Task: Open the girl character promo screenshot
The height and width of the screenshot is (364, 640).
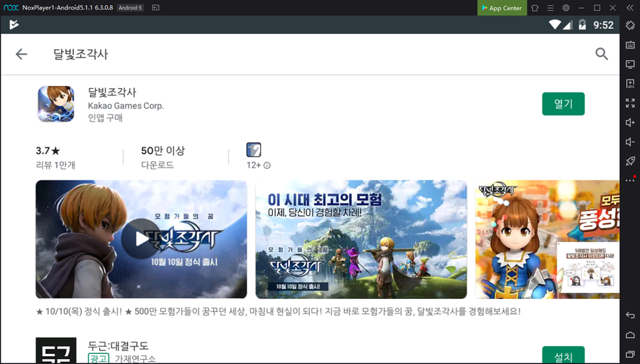Action: tap(548, 239)
